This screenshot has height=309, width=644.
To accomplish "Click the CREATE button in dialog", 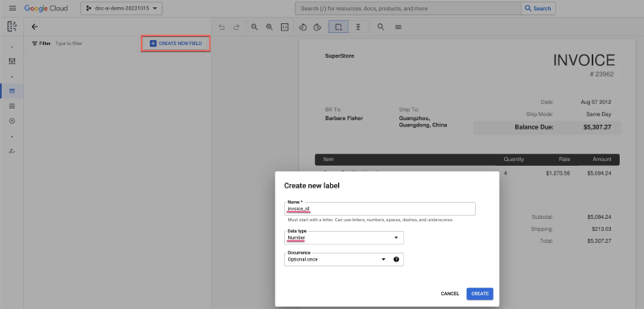I will click(480, 294).
